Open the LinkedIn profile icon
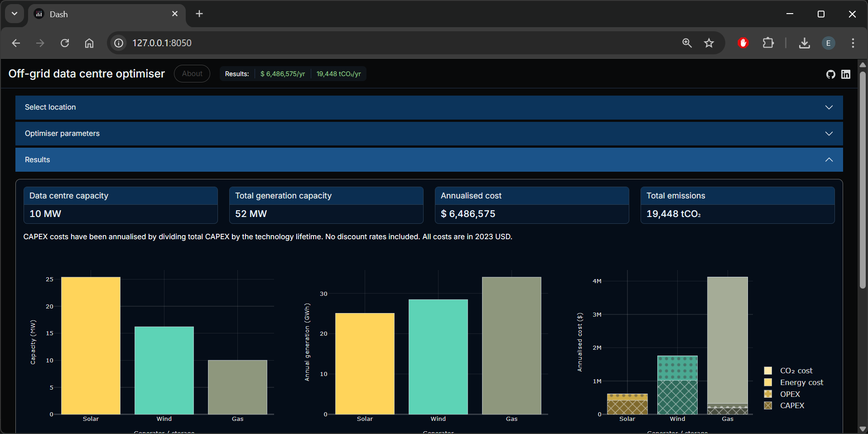The width and height of the screenshot is (868, 434). click(846, 74)
